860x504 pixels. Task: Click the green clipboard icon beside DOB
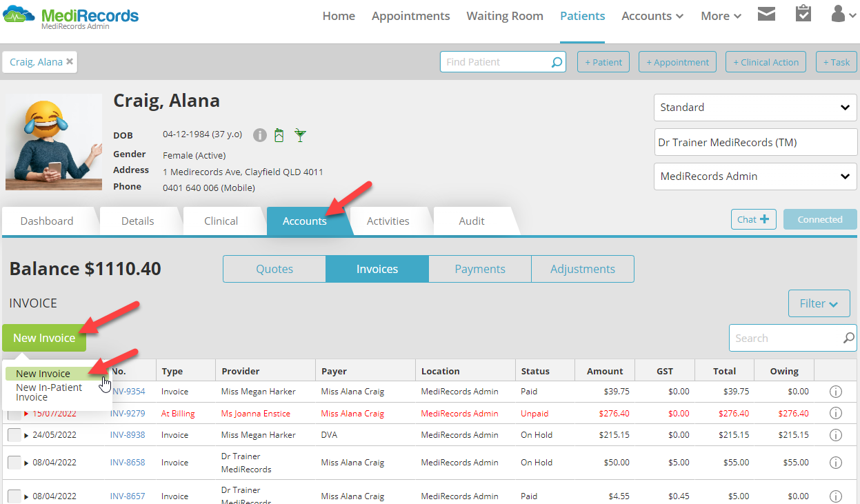[279, 135]
